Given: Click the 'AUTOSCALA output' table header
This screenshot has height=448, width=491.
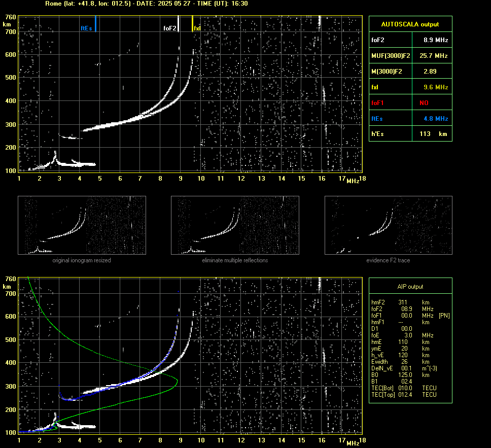Looking at the screenshot, I should coord(410,24).
